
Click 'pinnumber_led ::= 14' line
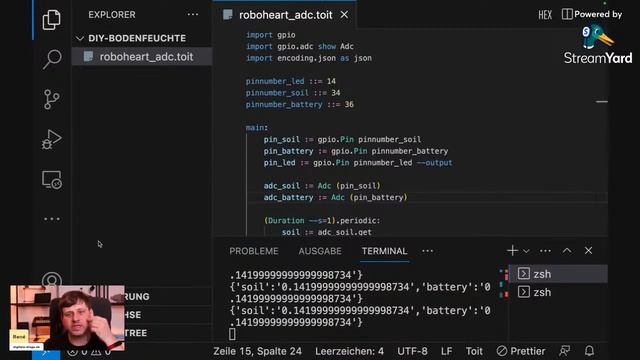coord(291,81)
